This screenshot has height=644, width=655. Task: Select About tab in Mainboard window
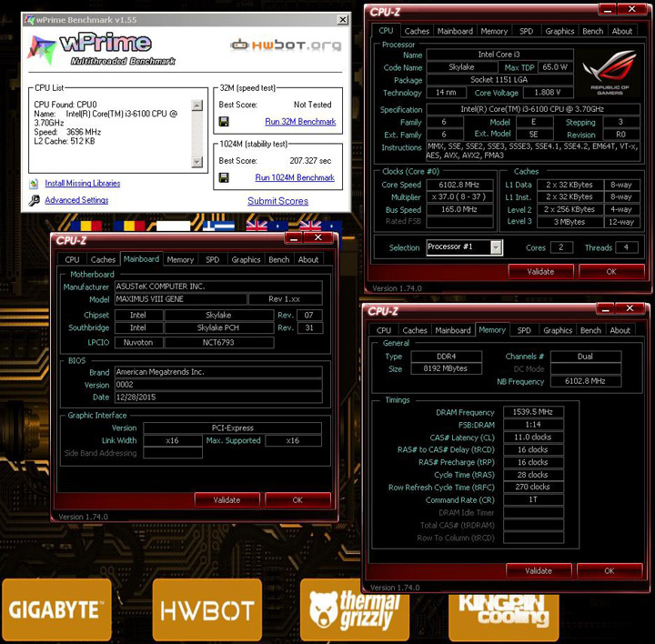click(307, 260)
